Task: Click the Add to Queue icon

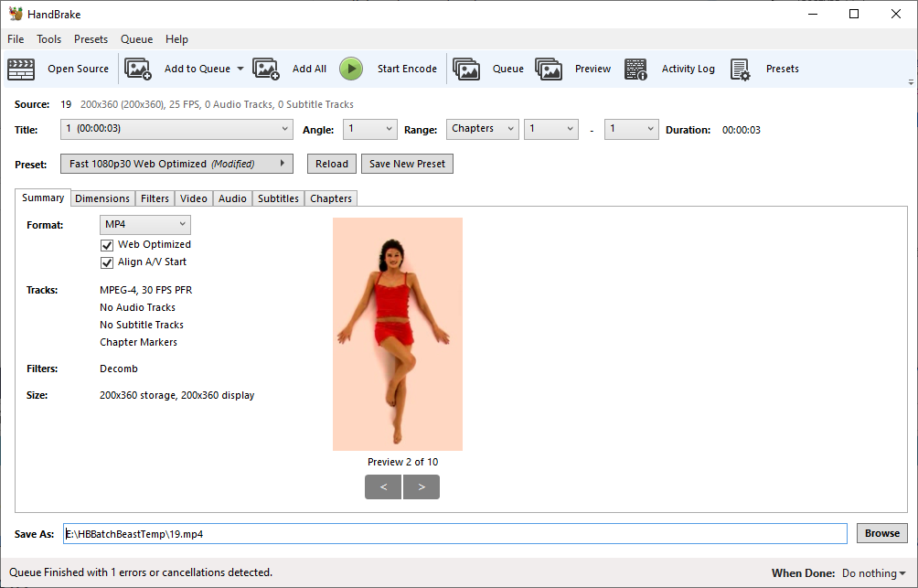Action: point(138,69)
